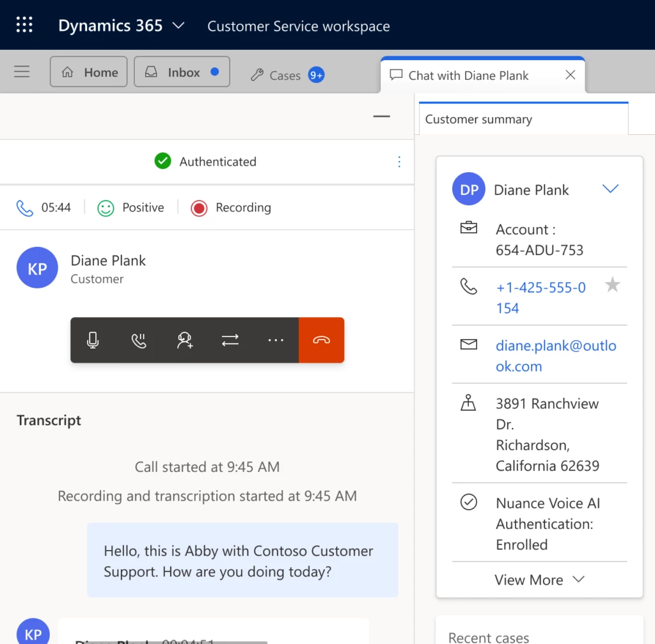End the active call
This screenshot has height=644, width=655.
321,340
